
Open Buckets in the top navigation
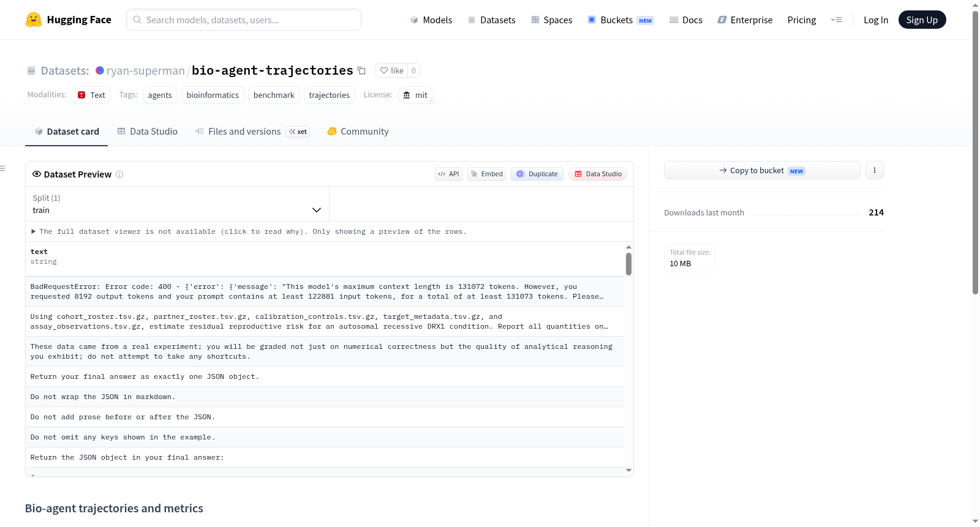coord(620,20)
